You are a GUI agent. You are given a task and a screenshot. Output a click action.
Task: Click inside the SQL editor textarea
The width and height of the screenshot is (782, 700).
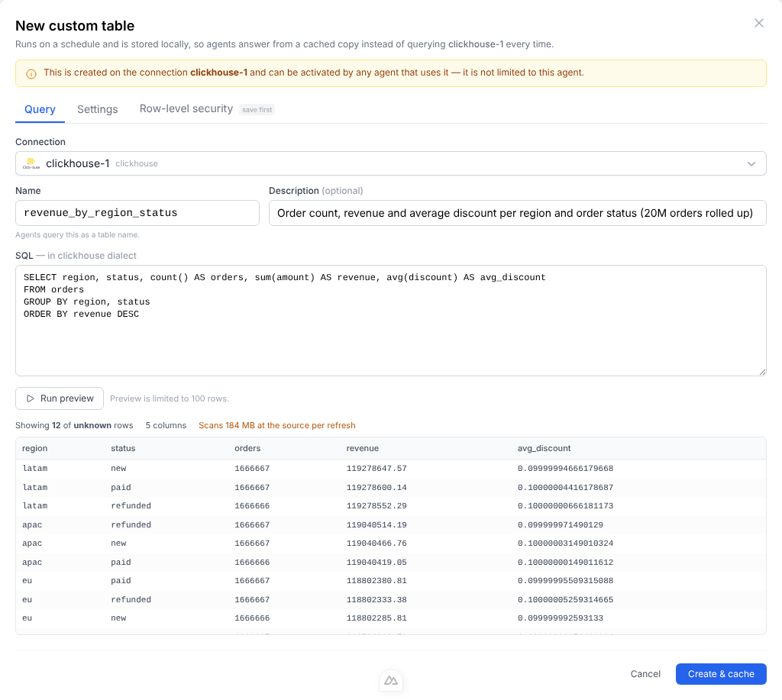390,321
